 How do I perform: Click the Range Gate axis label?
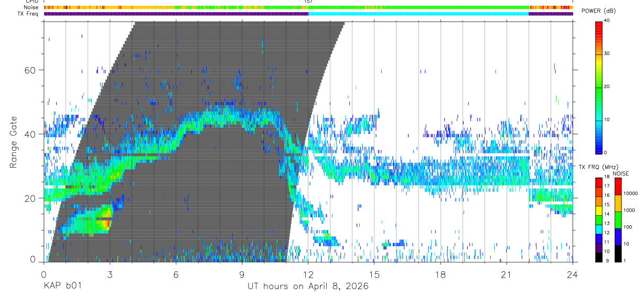[x=13, y=142]
